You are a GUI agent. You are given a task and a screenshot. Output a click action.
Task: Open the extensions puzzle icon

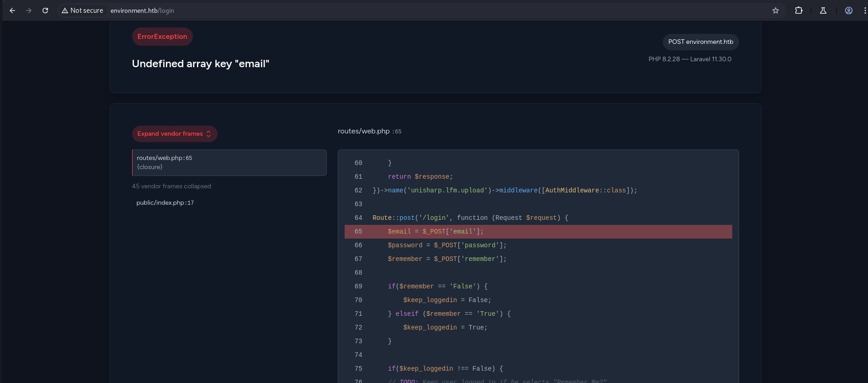pos(799,11)
